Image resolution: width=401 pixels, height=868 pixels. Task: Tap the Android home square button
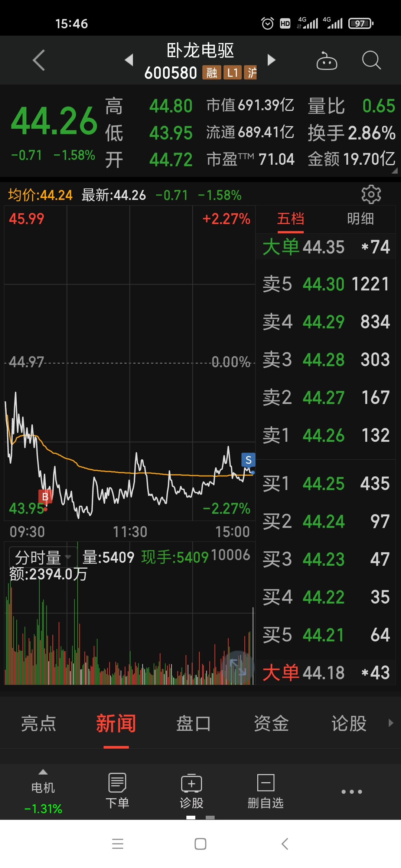tap(200, 844)
